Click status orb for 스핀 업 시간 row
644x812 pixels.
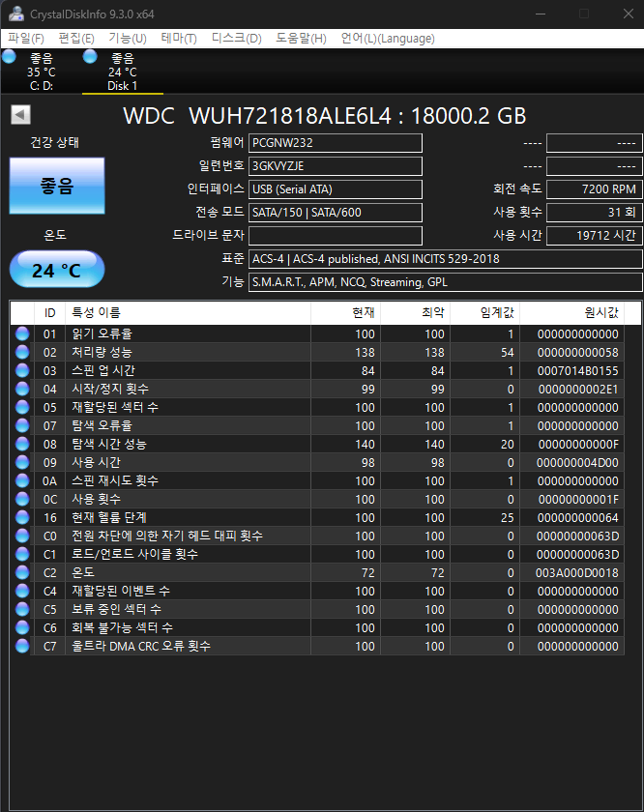point(22,371)
